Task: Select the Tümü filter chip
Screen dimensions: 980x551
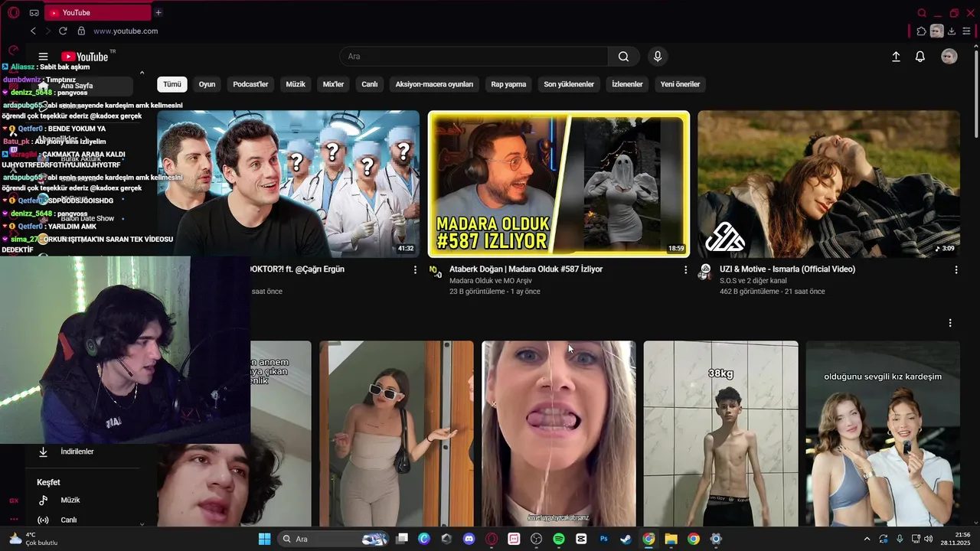Action: (x=172, y=84)
